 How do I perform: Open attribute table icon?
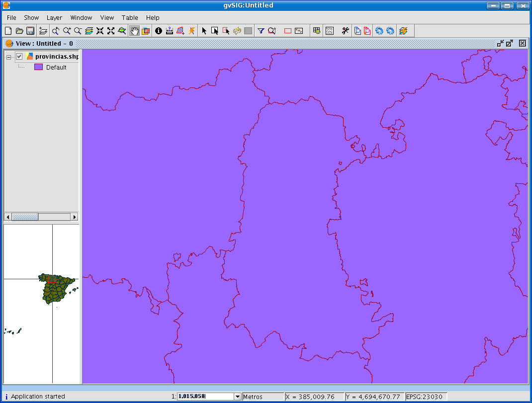click(317, 31)
